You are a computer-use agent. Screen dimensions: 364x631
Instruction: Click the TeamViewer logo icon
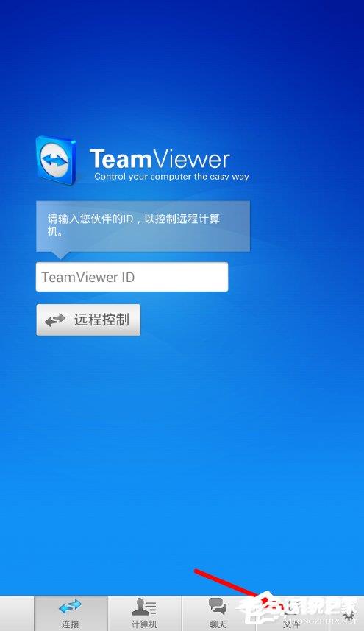coord(55,161)
